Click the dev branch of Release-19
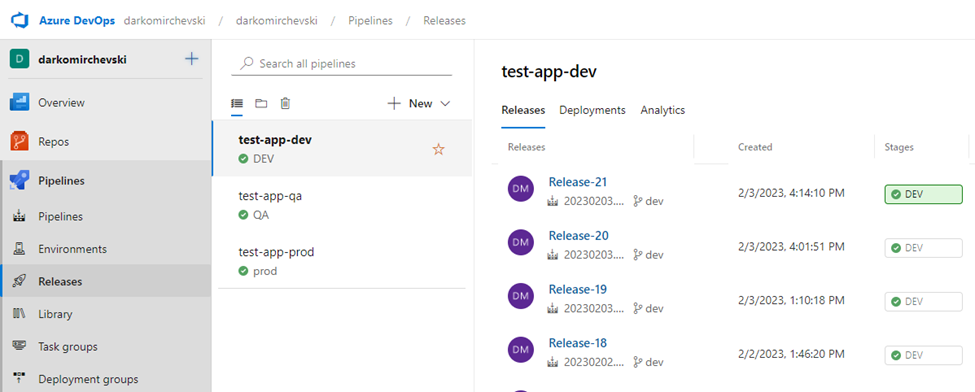Image resolution: width=975 pixels, height=392 pixels. (x=648, y=308)
